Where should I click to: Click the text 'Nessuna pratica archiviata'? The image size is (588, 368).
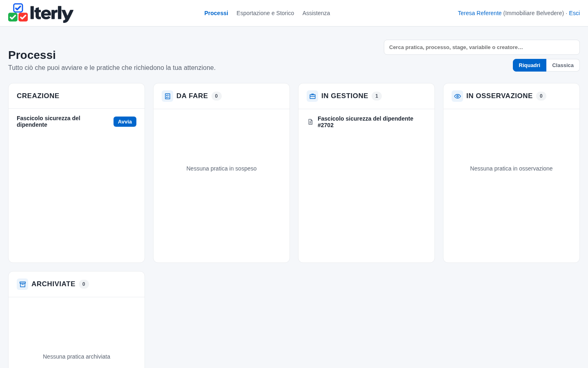pyautogui.click(x=76, y=357)
